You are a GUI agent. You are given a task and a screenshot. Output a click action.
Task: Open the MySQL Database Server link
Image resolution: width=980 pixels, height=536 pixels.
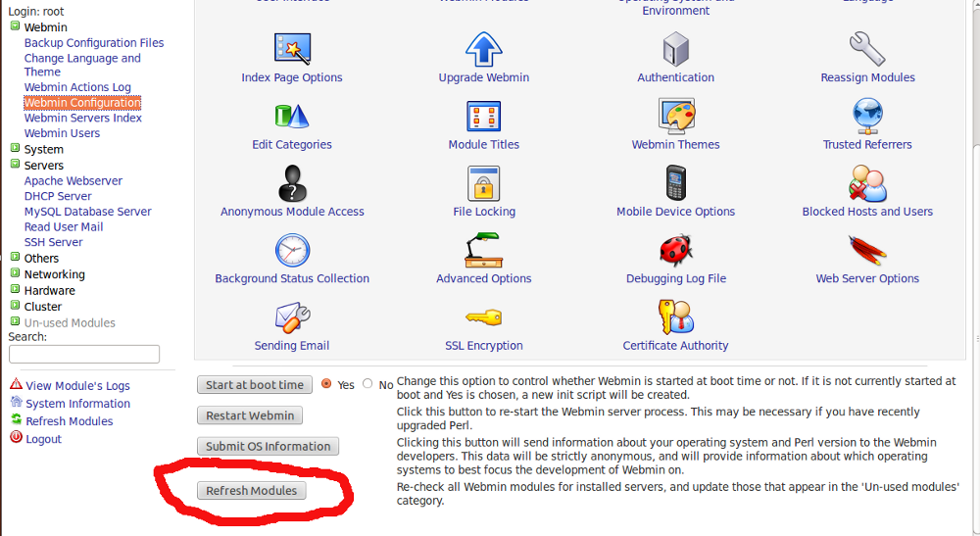pos(87,211)
